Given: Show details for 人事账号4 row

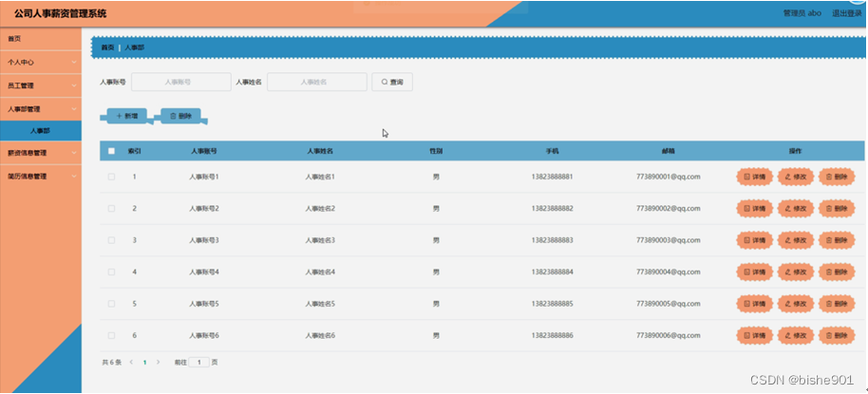Looking at the screenshot, I should (755, 272).
